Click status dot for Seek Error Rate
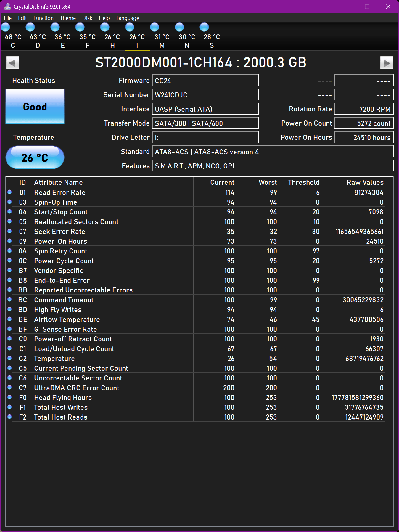 (x=9, y=231)
